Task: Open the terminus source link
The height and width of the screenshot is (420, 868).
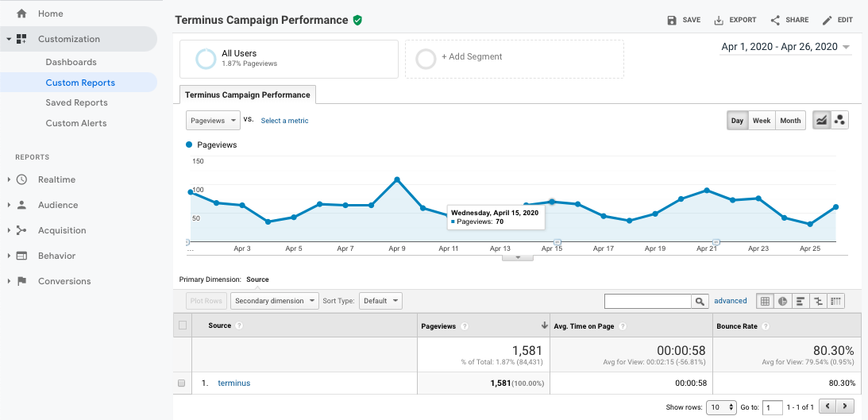Action: (x=233, y=383)
